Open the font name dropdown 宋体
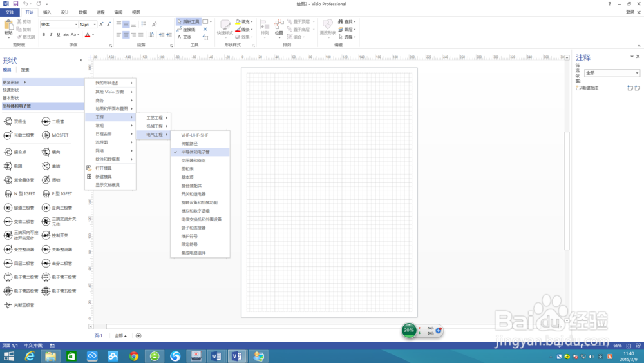This screenshot has width=644, height=363. pyautogui.click(x=76, y=25)
